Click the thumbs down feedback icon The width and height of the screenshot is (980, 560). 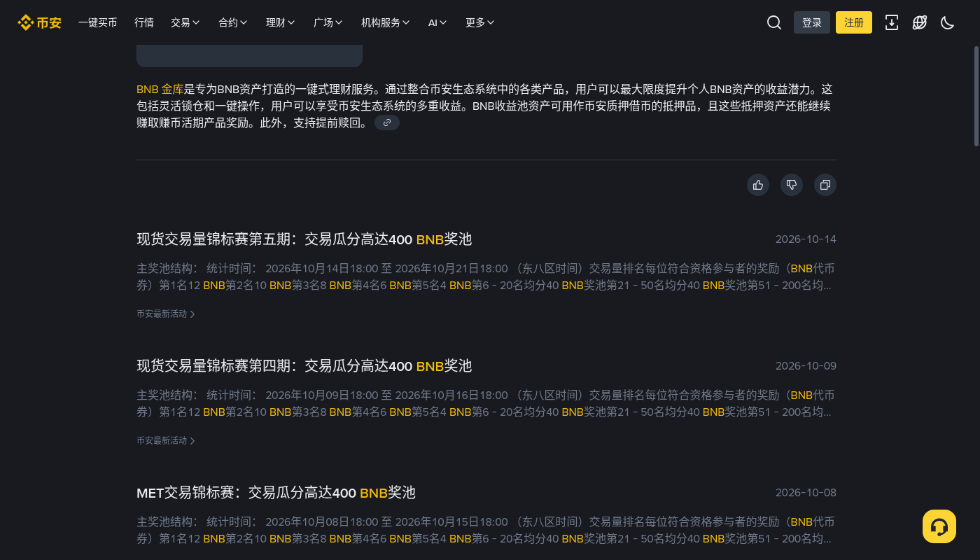[x=792, y=185]
